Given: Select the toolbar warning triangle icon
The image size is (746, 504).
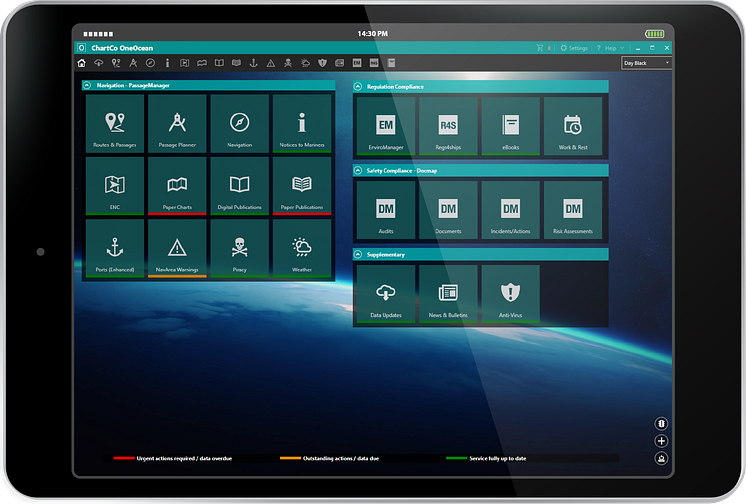Looking at the screenshot, I should pos(271,63).
